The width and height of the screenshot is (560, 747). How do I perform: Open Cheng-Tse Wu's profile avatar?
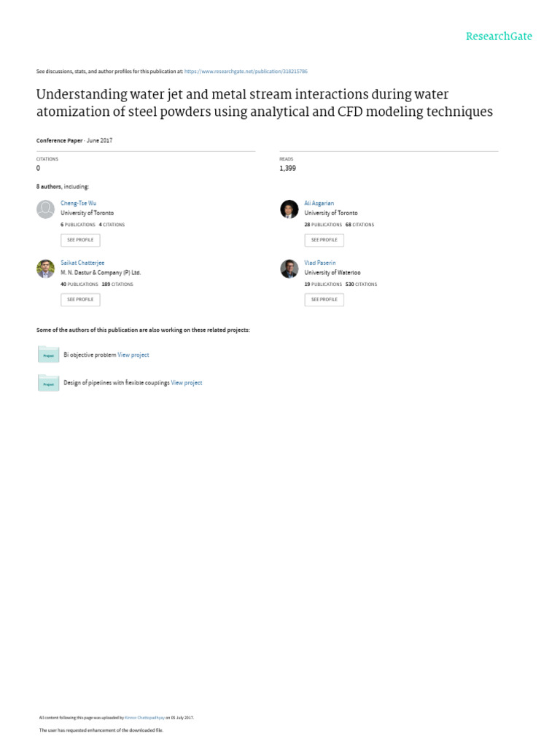point(45,209)
